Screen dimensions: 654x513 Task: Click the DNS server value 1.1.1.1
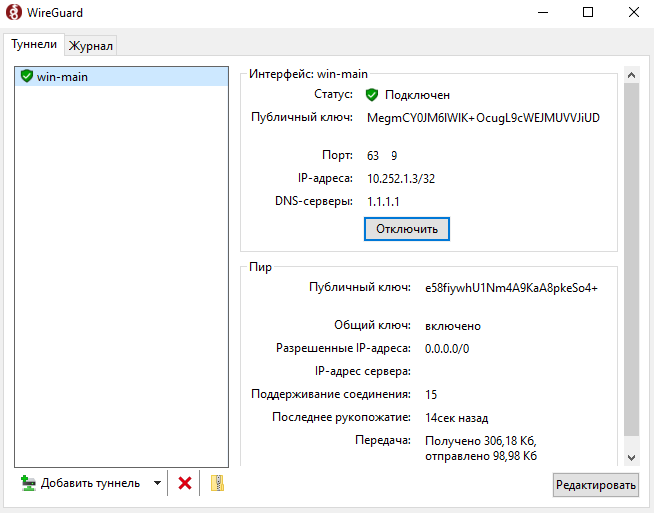click(x=385, y=201)
